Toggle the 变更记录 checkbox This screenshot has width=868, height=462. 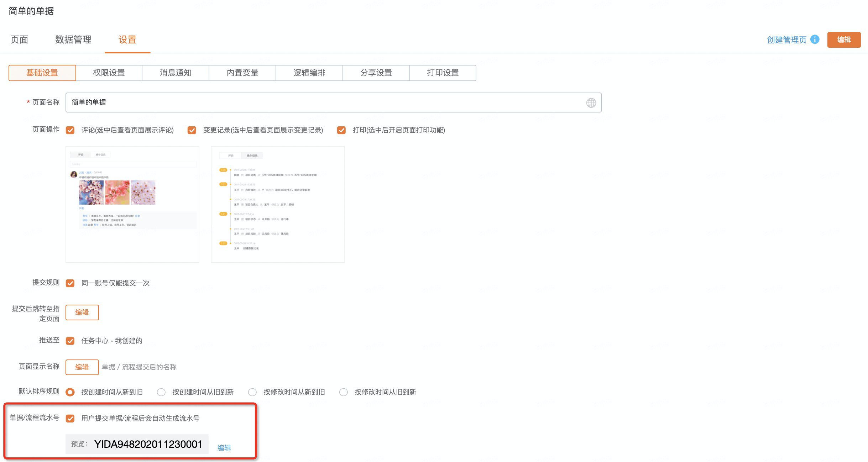coord(192,130)
